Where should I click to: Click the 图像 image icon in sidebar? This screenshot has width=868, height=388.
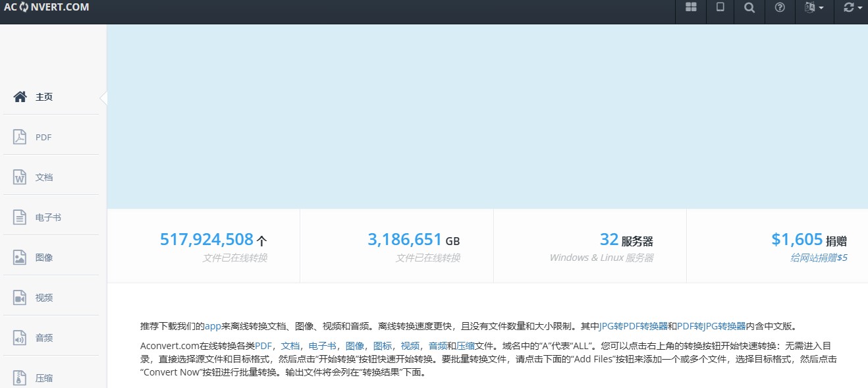[20, 258]
